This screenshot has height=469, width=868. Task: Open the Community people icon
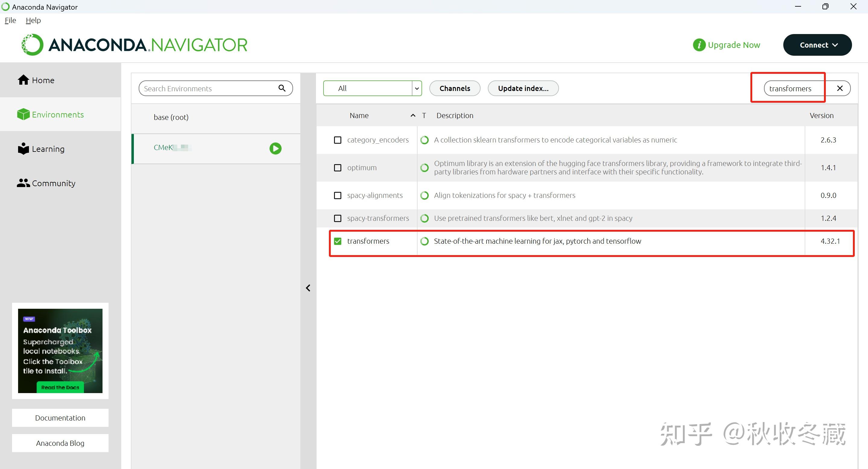click(x=23, y=183)
